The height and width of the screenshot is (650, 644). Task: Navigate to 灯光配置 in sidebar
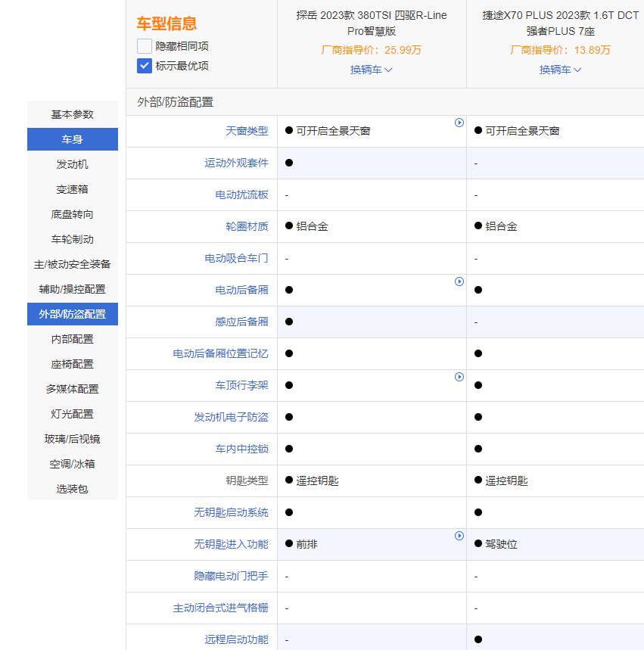coord(73,414)
